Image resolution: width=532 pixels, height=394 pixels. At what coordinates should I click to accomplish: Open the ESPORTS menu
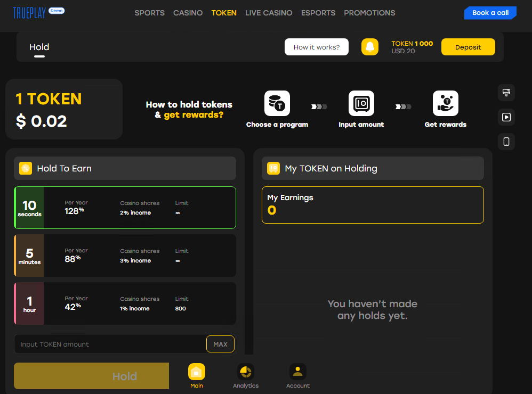318,13
